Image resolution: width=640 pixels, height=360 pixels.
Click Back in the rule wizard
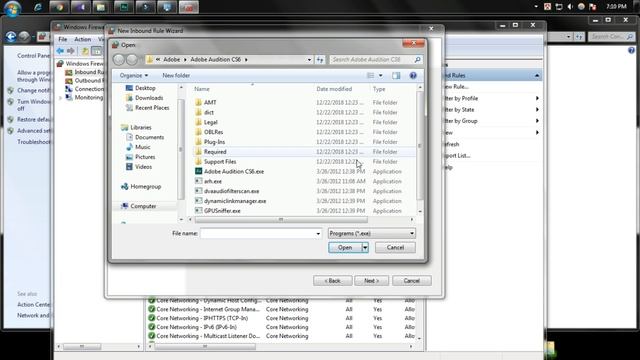333,281
